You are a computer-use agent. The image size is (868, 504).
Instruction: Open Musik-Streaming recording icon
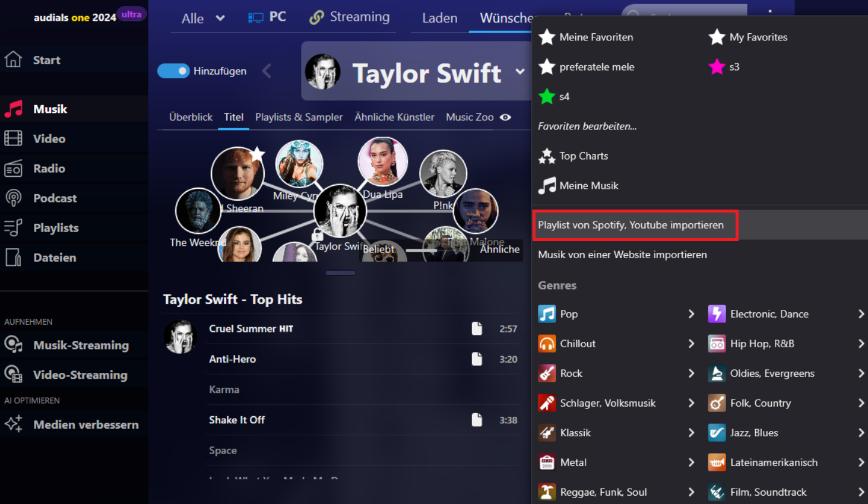(x=13, y=345)
